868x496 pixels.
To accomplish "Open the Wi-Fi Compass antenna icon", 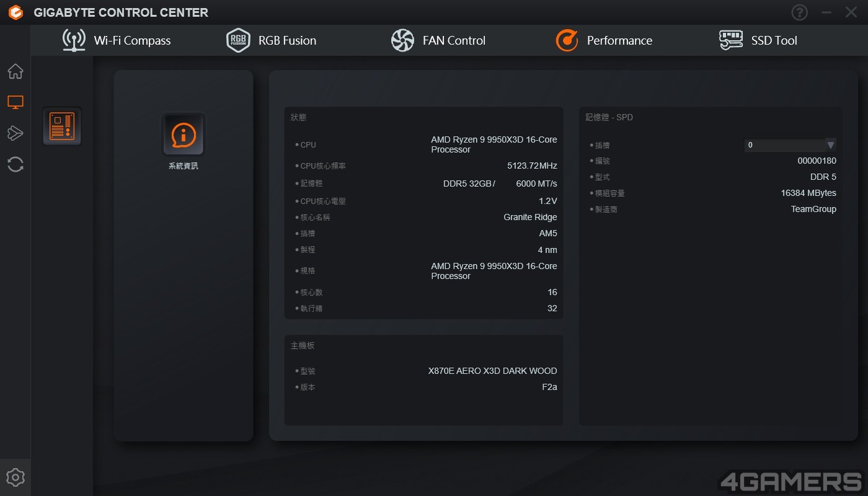I will tap(74, 40).
